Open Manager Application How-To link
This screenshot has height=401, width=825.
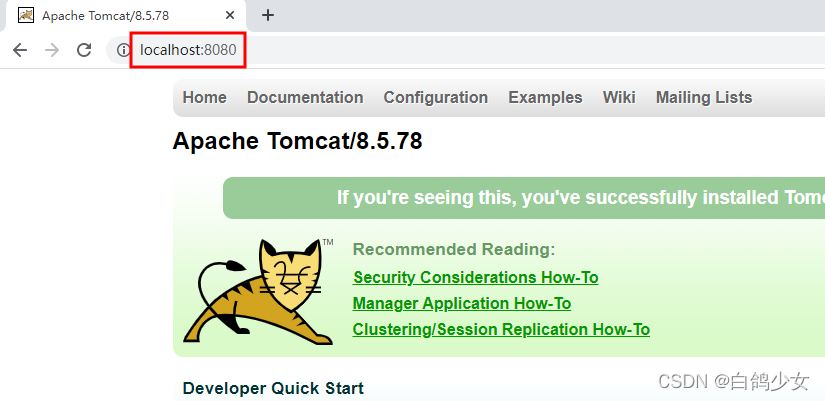(462, 304)
